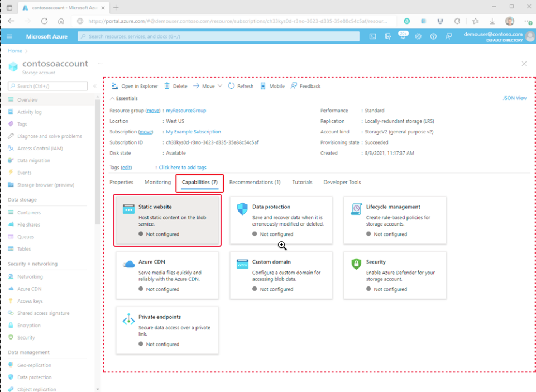The height and width of the screenshot is (392, 536).
Task: Click the Private endpoints card icon
Action: 128,319
